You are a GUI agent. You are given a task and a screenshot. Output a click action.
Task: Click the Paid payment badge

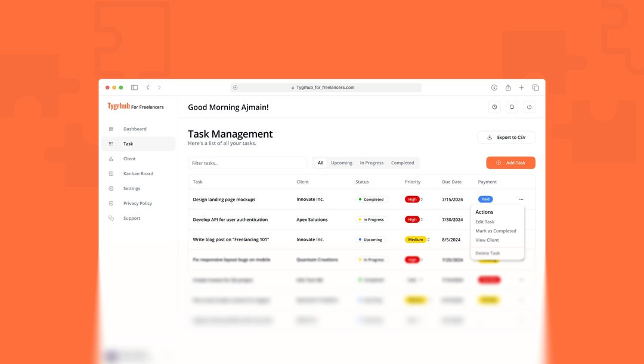pos(485,200)
